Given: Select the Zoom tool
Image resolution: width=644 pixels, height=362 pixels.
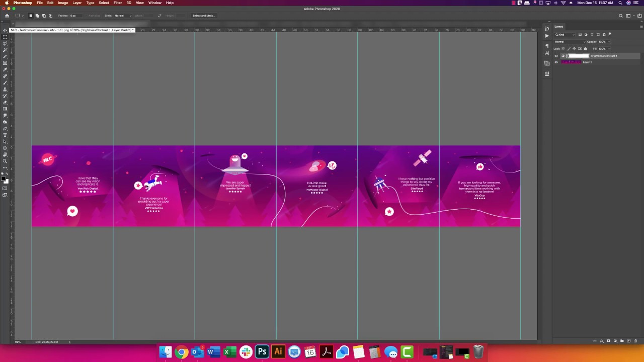Looking at the screenshot, I should coord(5,161).
